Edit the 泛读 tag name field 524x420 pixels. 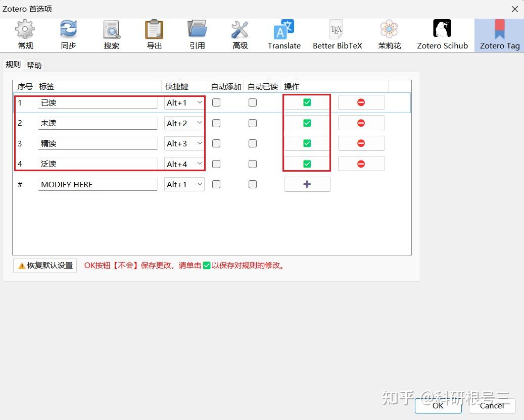[x=98, y=164]
